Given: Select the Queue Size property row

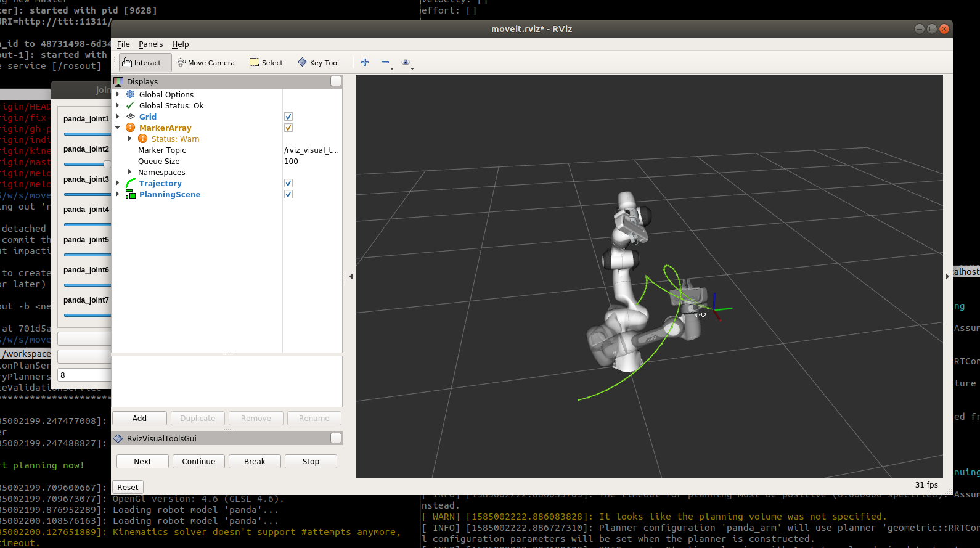Looking at the screenshot, I should (x=227, y=161).
